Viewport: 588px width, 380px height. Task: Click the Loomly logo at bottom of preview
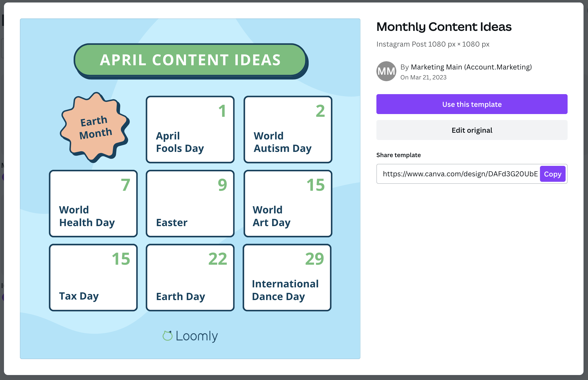click(190, 336)
